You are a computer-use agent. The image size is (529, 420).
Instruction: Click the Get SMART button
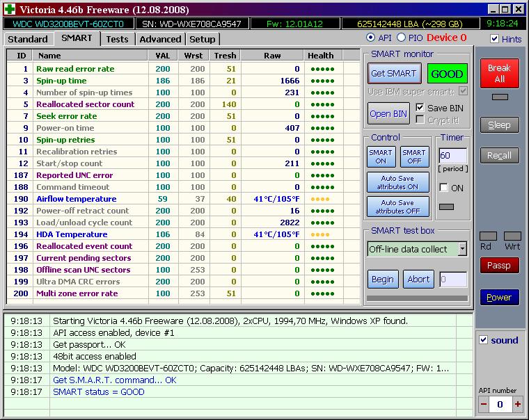(394, 74)
